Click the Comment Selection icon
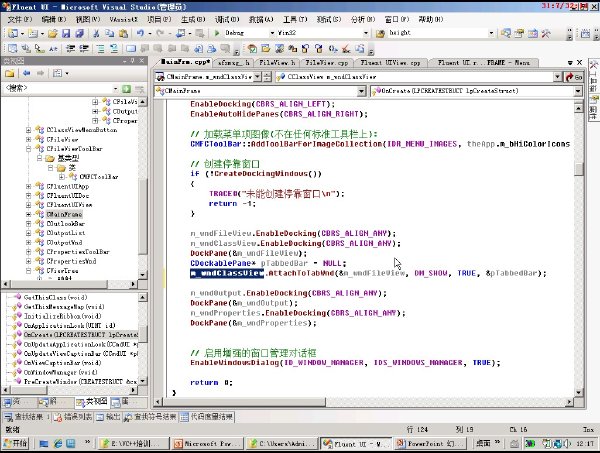Viewport: 600px width, 453px height. tap(100, 48)
